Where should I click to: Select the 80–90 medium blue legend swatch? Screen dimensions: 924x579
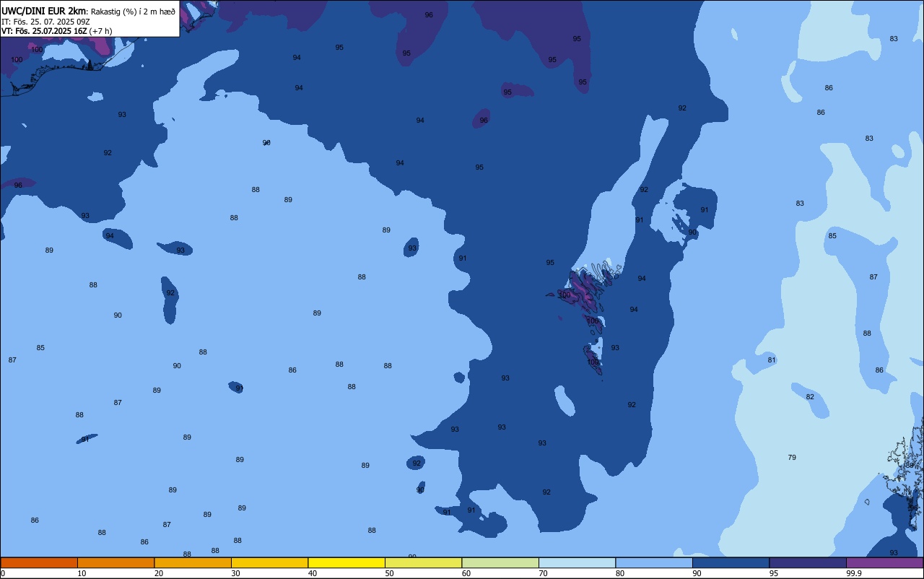coord(654,562)
